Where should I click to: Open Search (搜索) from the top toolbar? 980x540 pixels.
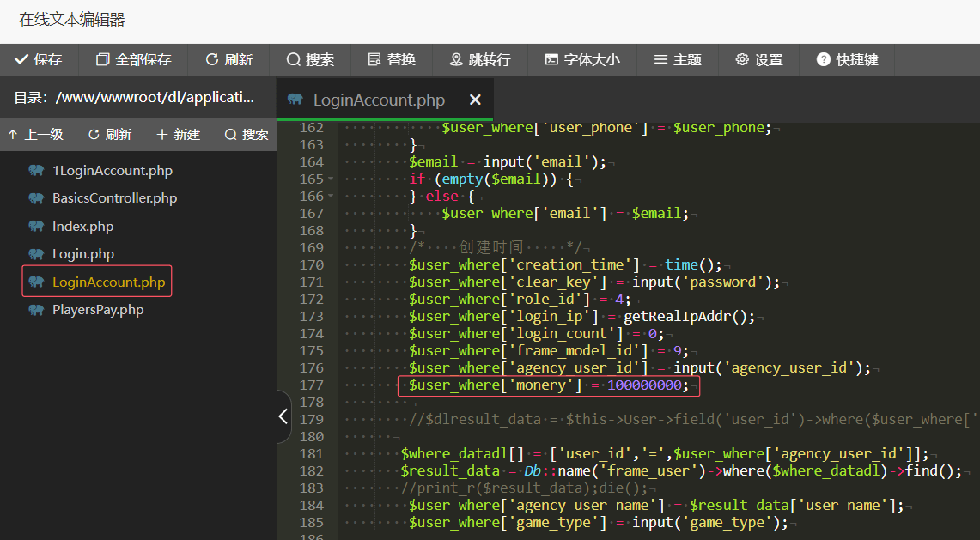[310, 59]
